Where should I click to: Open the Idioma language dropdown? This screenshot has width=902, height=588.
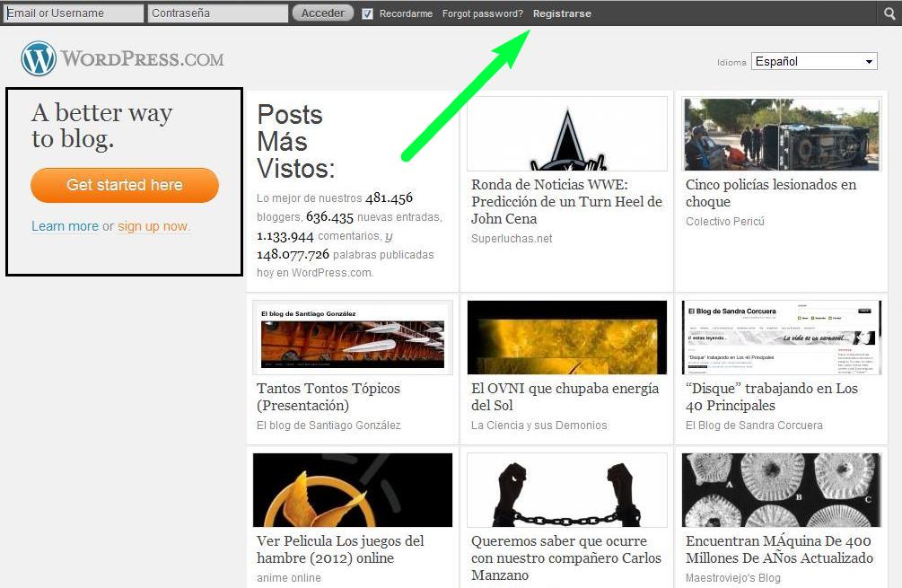coord(814,61)
